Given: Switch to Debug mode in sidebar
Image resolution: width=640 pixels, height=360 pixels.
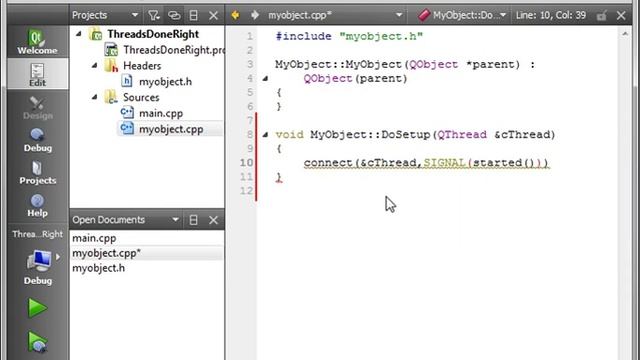Looking at the screenshot, I should tap(37, 140).
